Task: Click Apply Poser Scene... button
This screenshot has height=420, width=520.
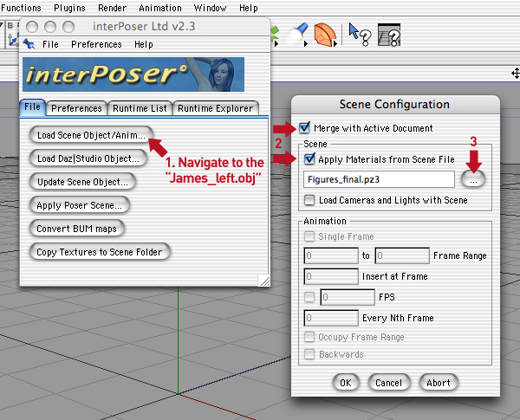Action: point(79,205)
